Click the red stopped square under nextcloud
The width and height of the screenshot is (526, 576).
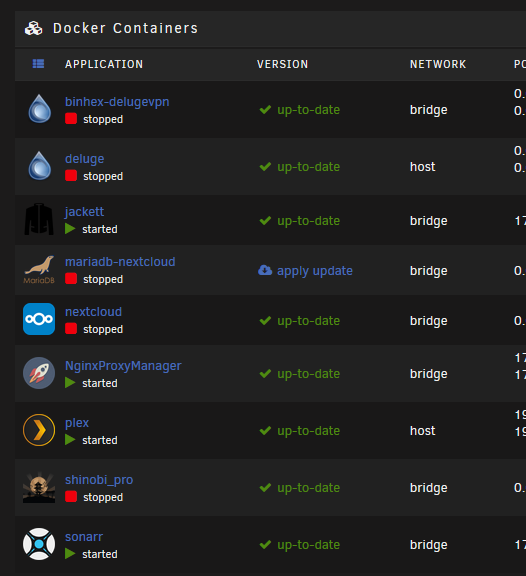71,328
